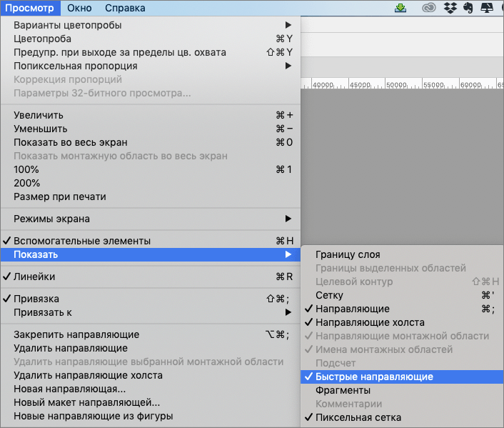Open the Creative Cloud menu bar icon
This screenshot has height=428, width=504.
429,8
